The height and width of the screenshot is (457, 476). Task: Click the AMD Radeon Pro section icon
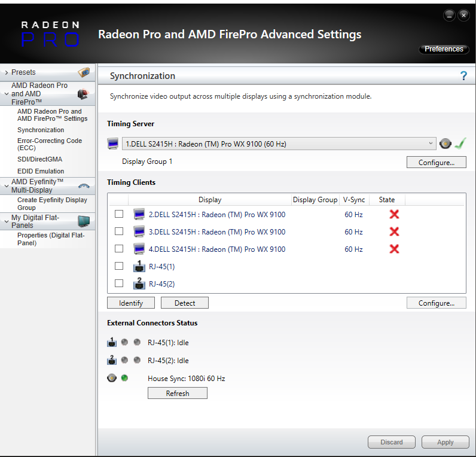coord(83,94)
